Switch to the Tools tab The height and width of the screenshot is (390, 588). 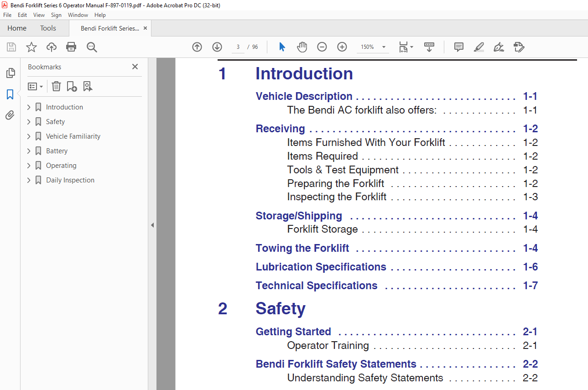click(x=48, y=28)
